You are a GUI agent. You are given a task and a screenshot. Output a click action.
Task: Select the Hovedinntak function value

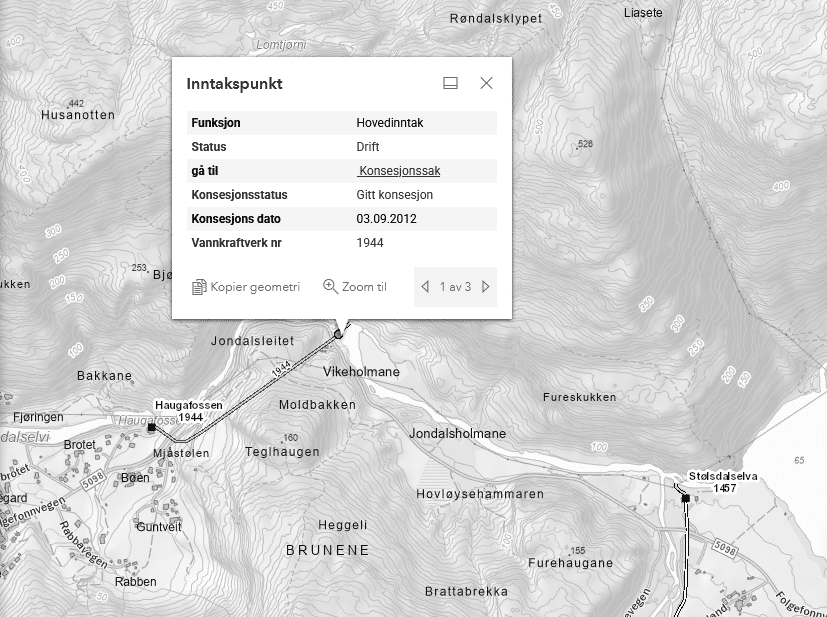click(x=388, y=123)
